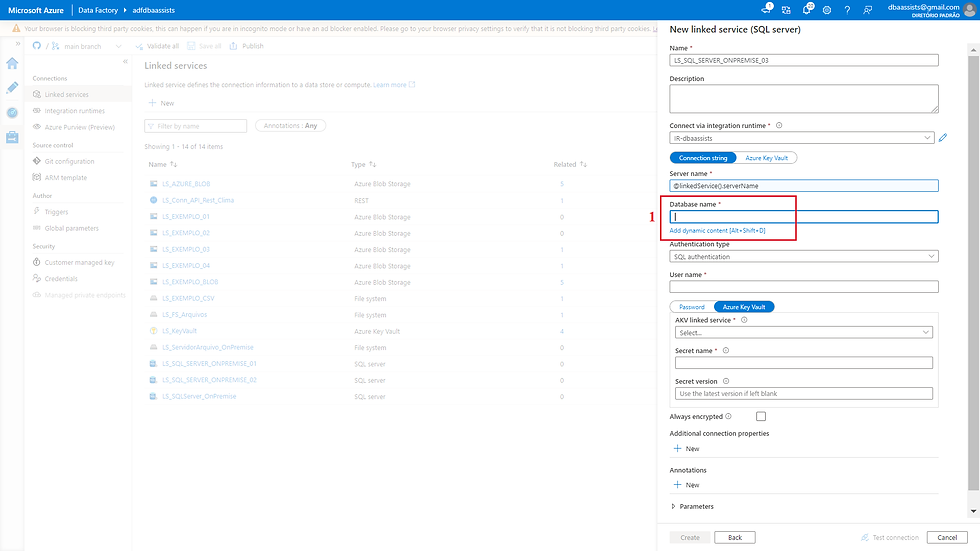The image size is (980, 551).
Task: Click the GitHub repository icon in toolbar
Action: (37, 46)
